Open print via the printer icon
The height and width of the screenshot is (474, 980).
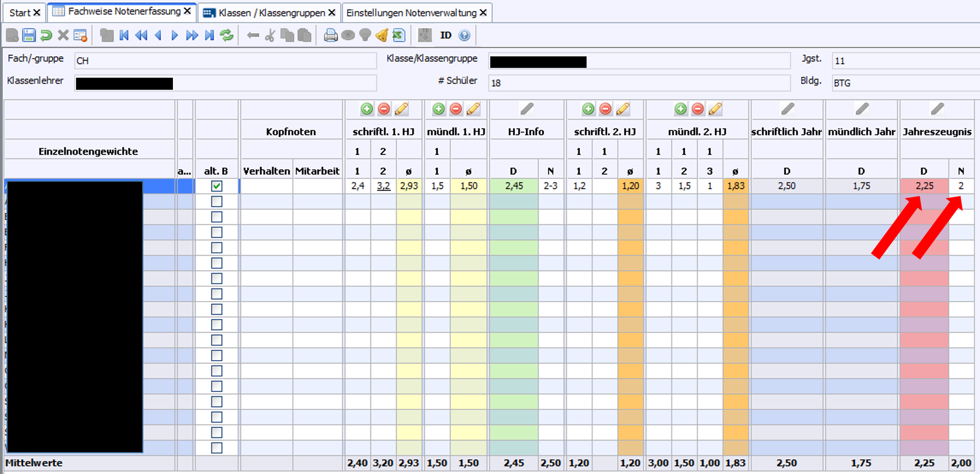[330, 36]
